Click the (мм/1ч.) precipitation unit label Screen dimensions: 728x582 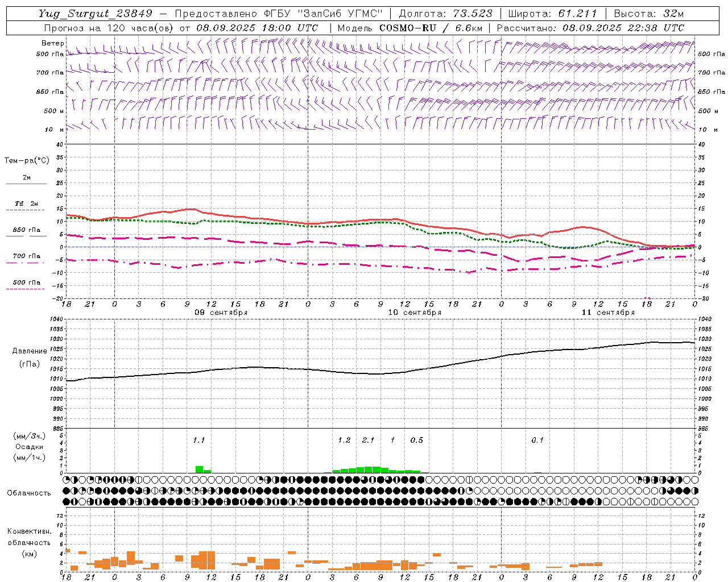click(x=30, y=458)
